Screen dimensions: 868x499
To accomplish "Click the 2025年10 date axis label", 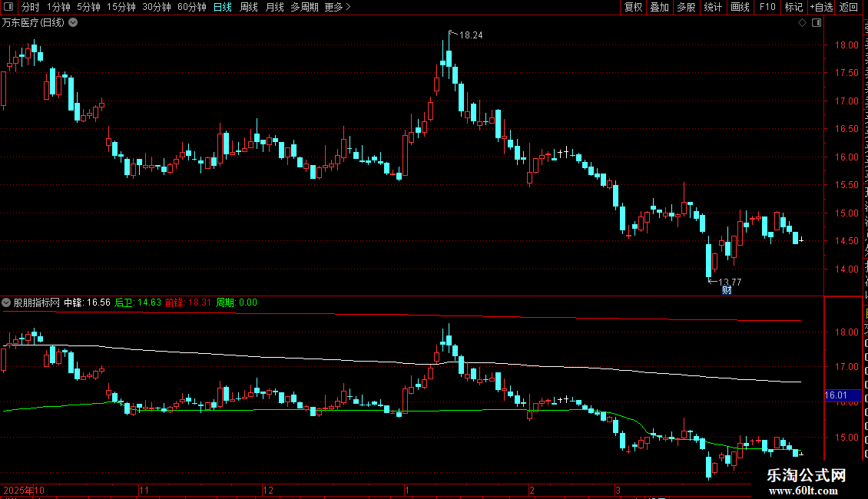I will click(x=24, y=490).
